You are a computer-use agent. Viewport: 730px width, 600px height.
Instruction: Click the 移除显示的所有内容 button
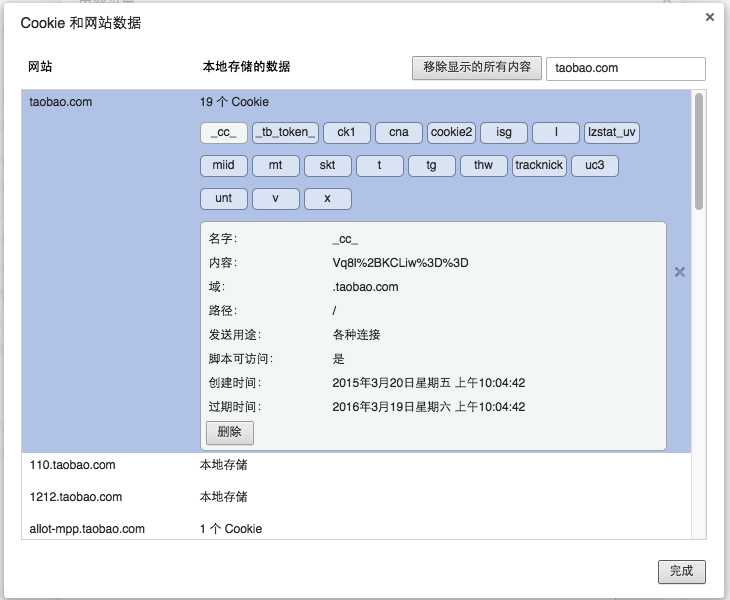coord(477,68)
